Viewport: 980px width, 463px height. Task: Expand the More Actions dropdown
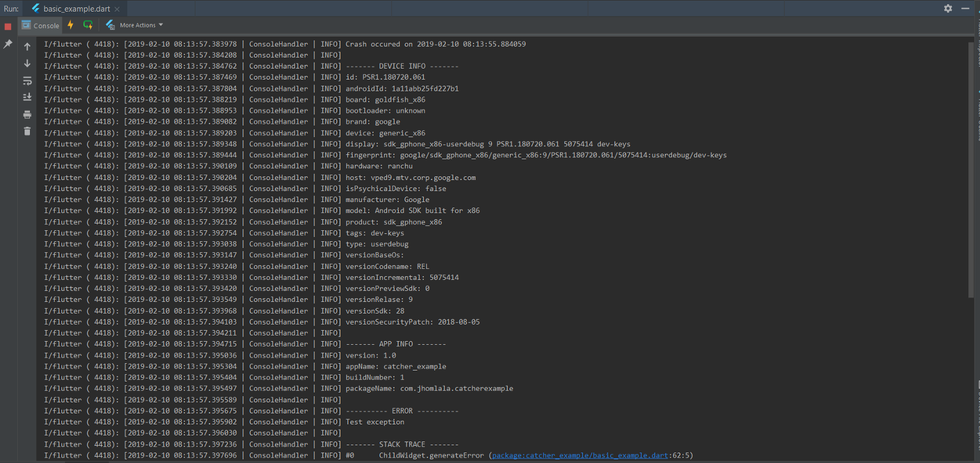coord(141,25)
